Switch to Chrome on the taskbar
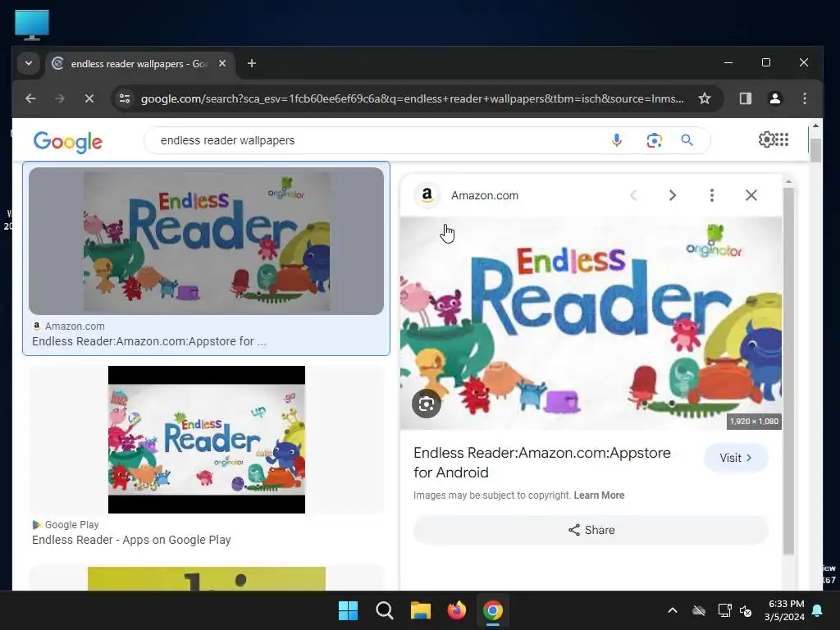The width and height of the screenshot is (840, 630). point(493,610)
